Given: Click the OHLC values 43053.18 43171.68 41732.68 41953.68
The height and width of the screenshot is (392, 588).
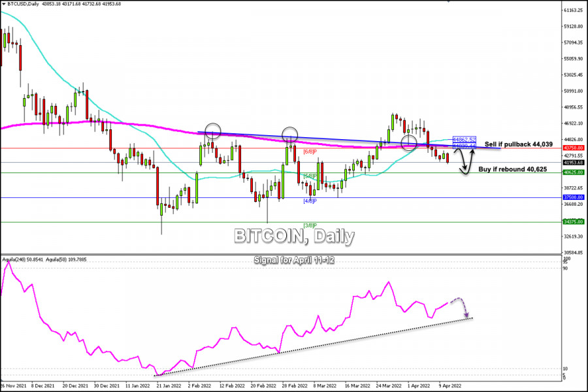Looking at the screenshot, I should tap(81, 4).
